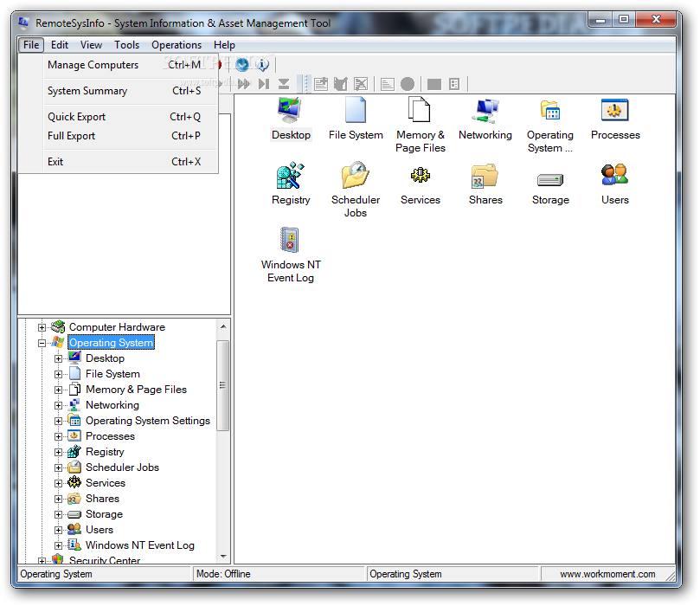700x606 pixels.
Task: Expand the Users tree node
Action: click(x=58, y=530)
